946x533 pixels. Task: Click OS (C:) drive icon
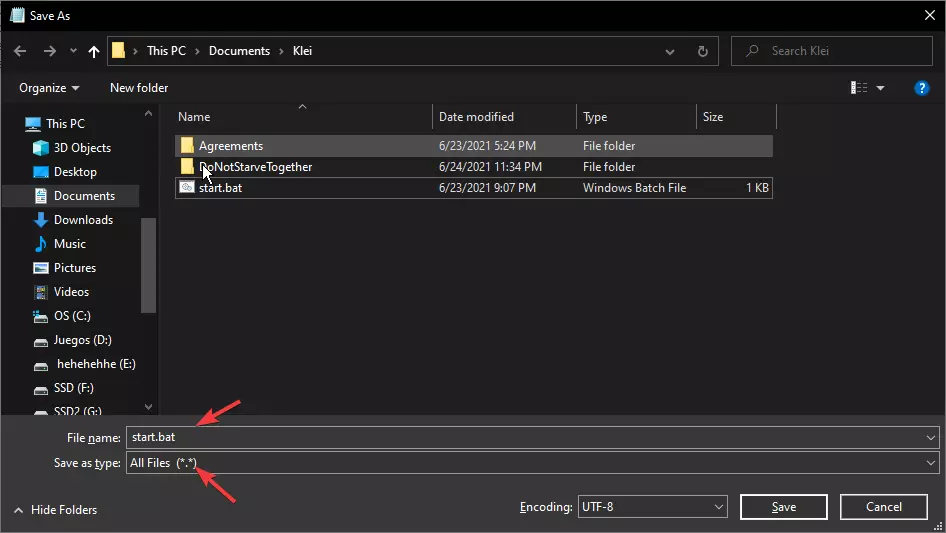[x=40, y=316]
